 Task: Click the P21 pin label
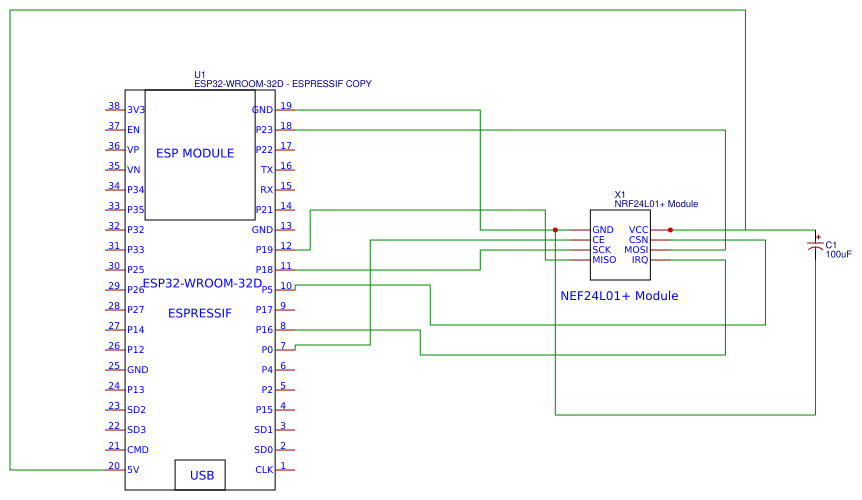(x=264, y=210)
